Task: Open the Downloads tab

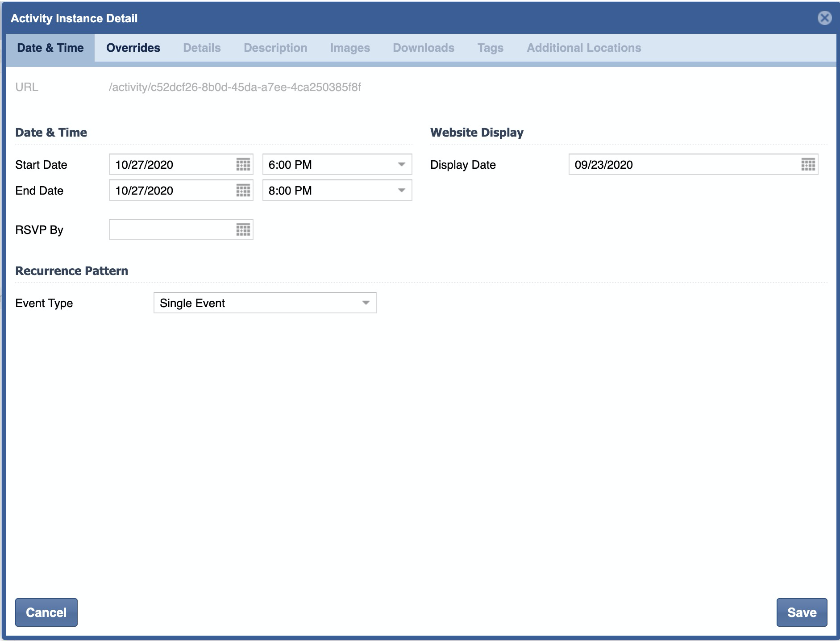Action: tap(424, 48)
